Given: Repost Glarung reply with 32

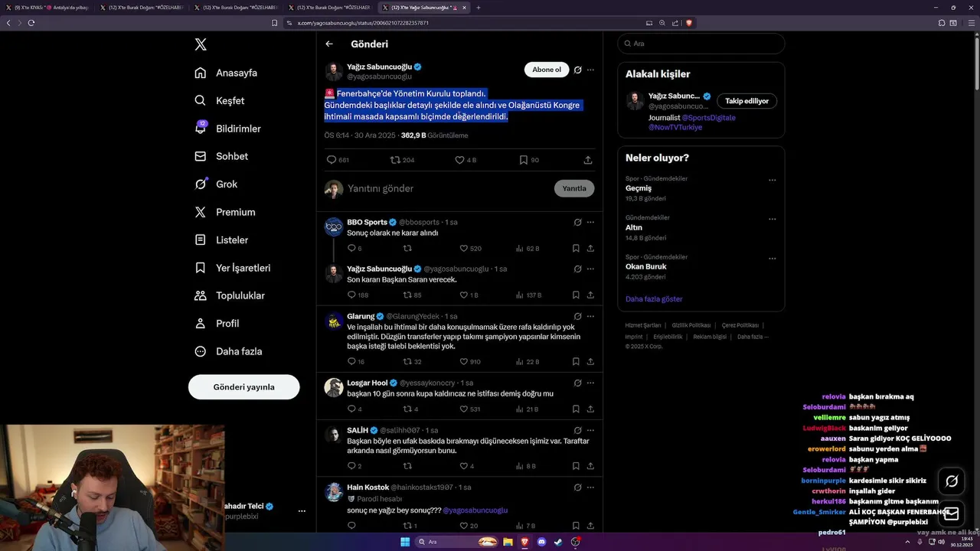Looking at the screenshot, I should click(412, 361).
